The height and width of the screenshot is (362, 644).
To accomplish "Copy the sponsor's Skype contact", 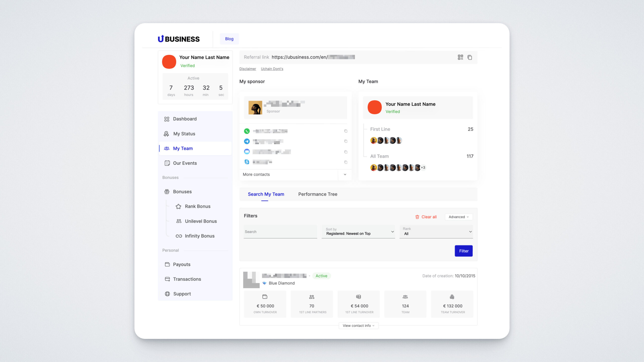I will 346,162.
